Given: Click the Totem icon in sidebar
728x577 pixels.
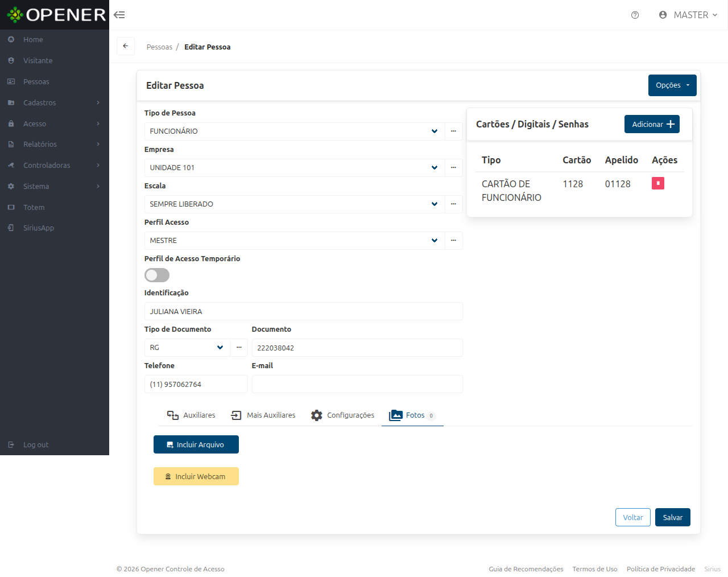Looking at the screenshot, I should (x=11, y=207).
